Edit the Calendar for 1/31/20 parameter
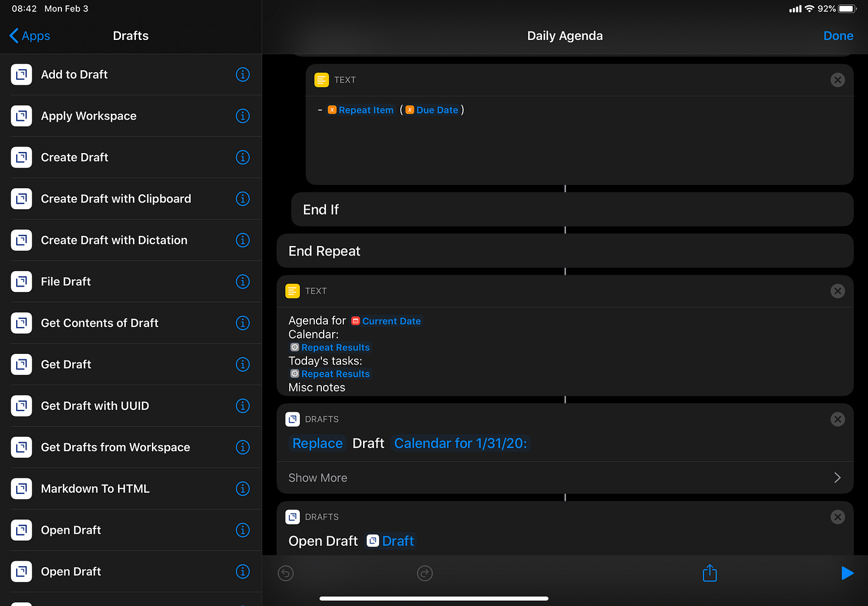Screen dimensions: 868x606 [x=460, y=443]
